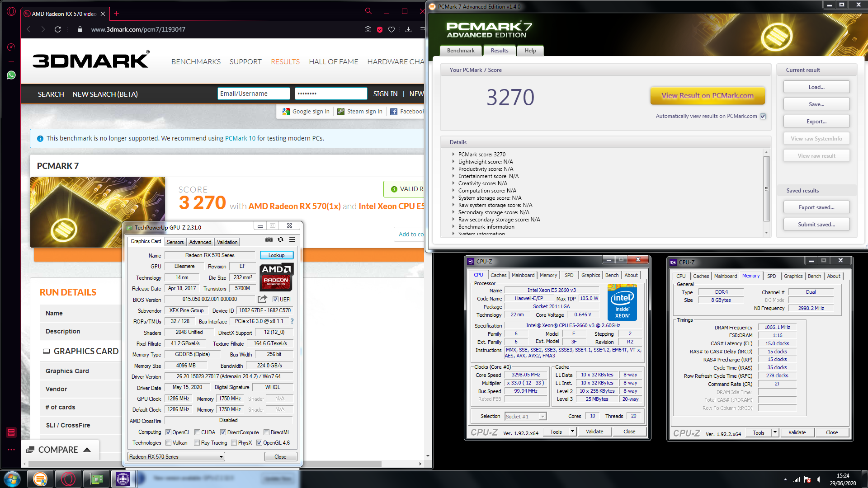The image size is (868, 488).
Task: Switch to GPU-Z Advanced tab
Action: tap(200, 242)
